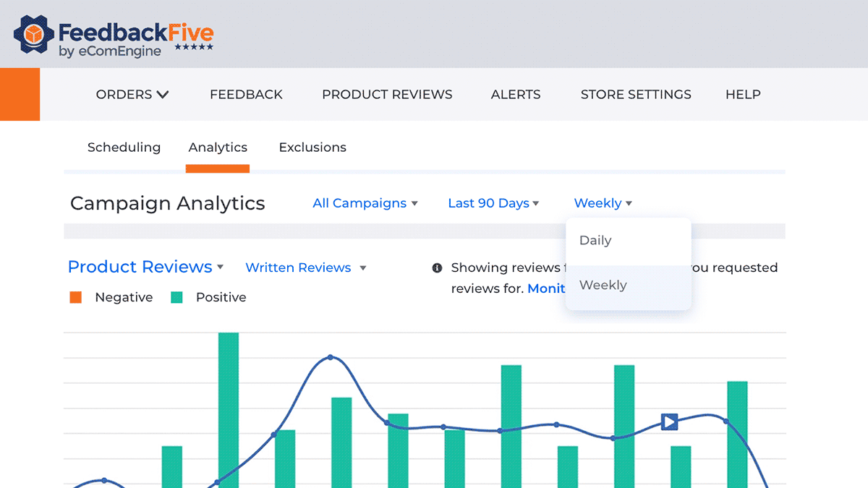
Task: Open the Written Reviews dropdown
Action: click(306, 268)
